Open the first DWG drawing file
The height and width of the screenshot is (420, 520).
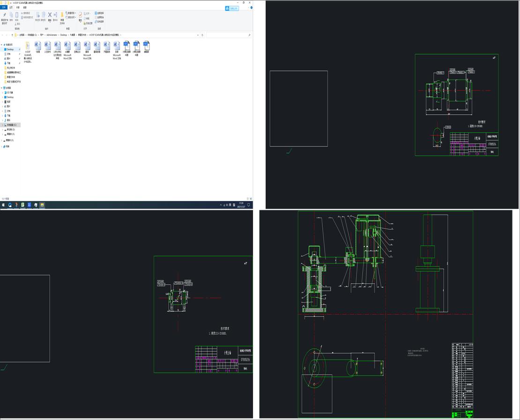pyautogui.click(x=126, y=45)
